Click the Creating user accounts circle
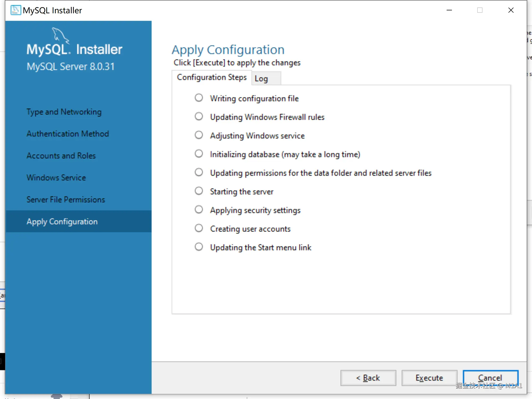The width and height of the screenshot is (532, 399). point(199,228)
